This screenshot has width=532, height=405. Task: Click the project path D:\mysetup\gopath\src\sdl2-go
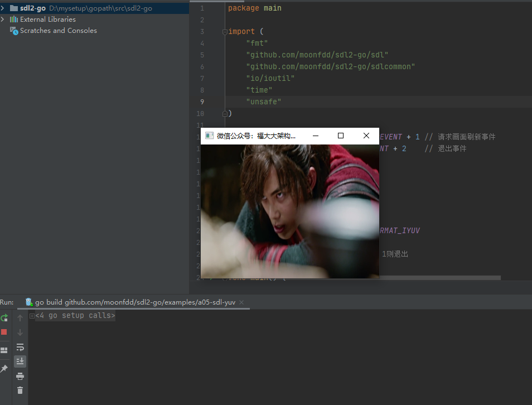pyautogui.click(x=100, y=8)
